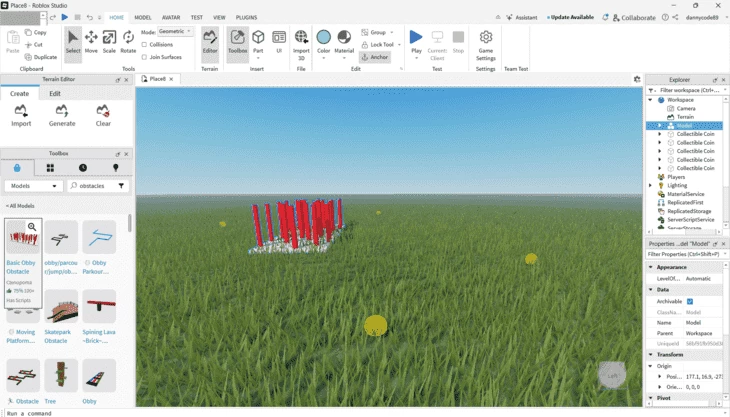Switch to the Terrain Editor Edit tab
The width and height of the screenshot is (730, 417).
[x=55, y=94]
